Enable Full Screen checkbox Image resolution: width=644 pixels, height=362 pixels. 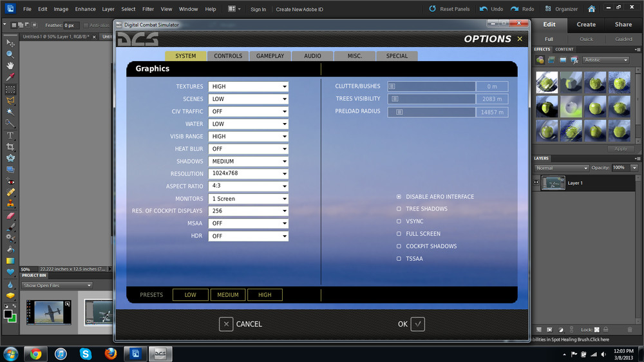[x=399, y=234]
